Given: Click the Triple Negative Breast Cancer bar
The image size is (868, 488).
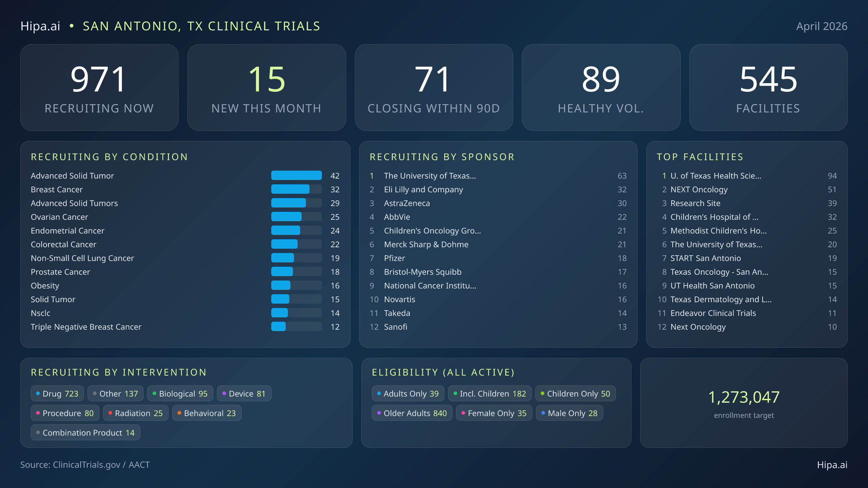Looking at the screenshot, I should [297, 327].
